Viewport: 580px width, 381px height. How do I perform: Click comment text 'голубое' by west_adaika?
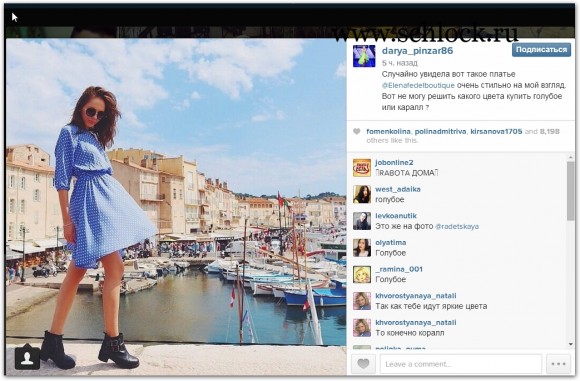click(390, 200)
